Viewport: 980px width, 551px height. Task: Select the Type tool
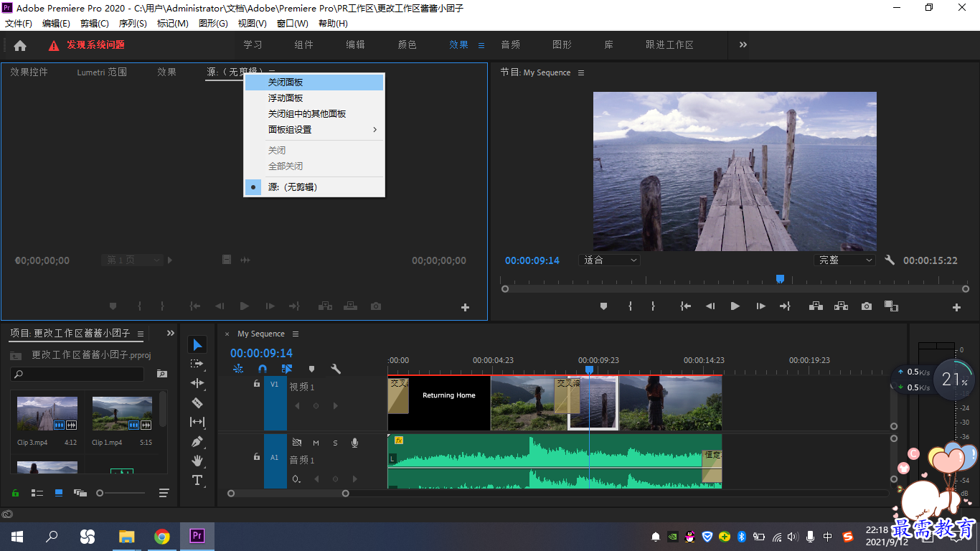pyautogui.click(x=197, y=480)
